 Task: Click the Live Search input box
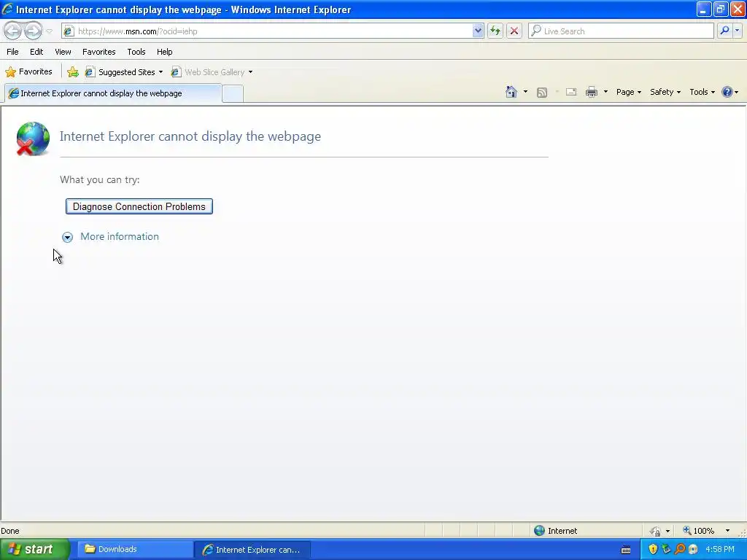[622, 31]
